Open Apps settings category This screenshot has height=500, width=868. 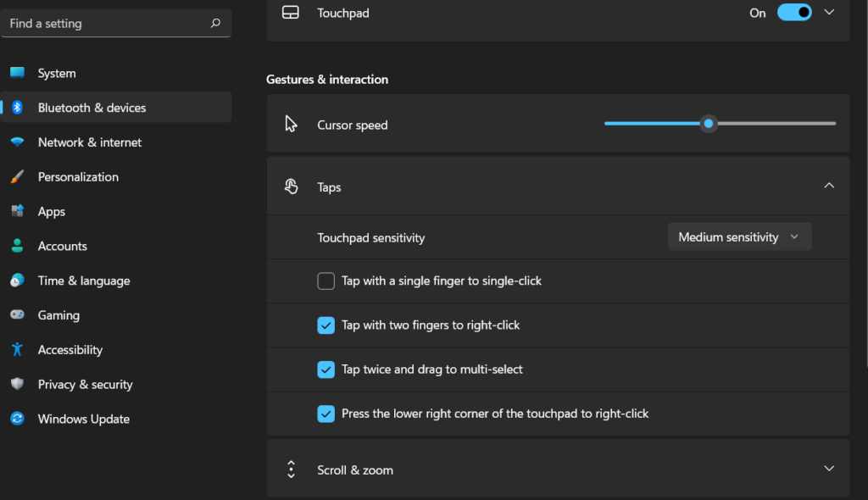[x=115, y=211]
